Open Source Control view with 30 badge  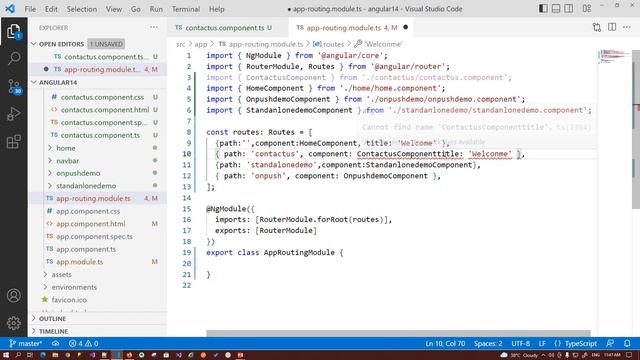point(13,87)
